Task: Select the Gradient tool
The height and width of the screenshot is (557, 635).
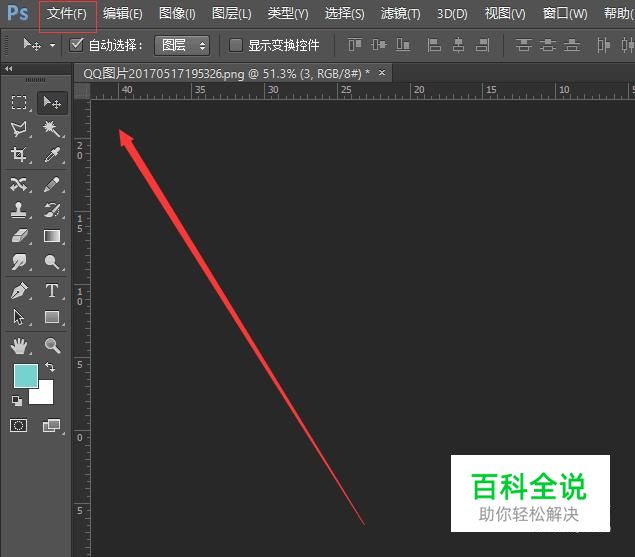Action: coord(52,236)
